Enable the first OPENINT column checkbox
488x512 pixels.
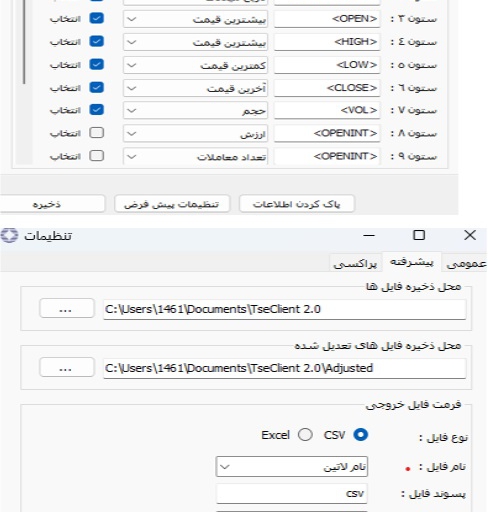pyautogui.click(x=97, y=133)
